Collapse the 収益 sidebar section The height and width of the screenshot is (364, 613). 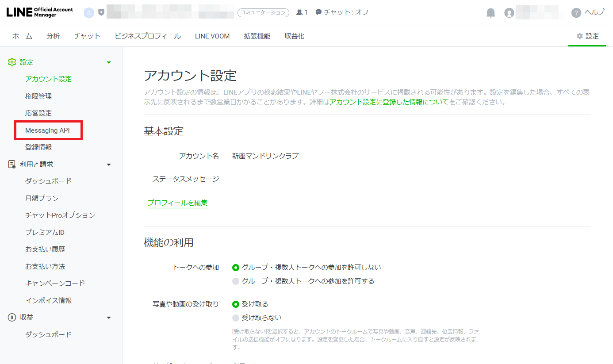(109, 318)
